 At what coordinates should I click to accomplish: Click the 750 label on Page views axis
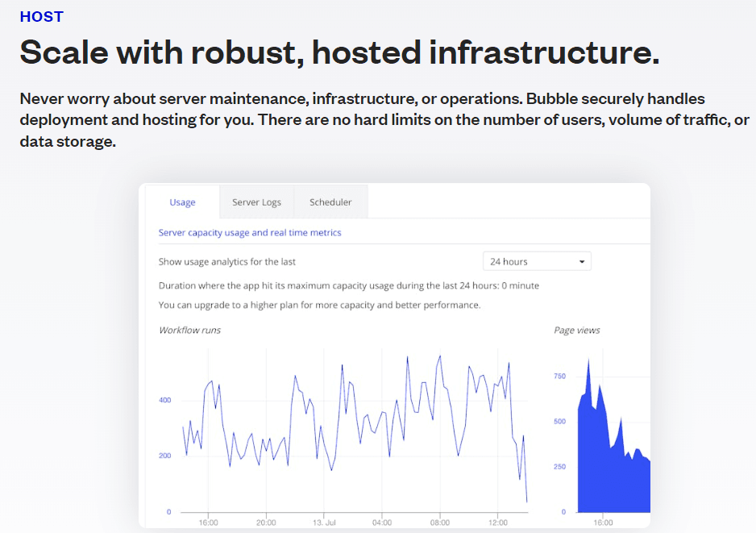point(560,377)
